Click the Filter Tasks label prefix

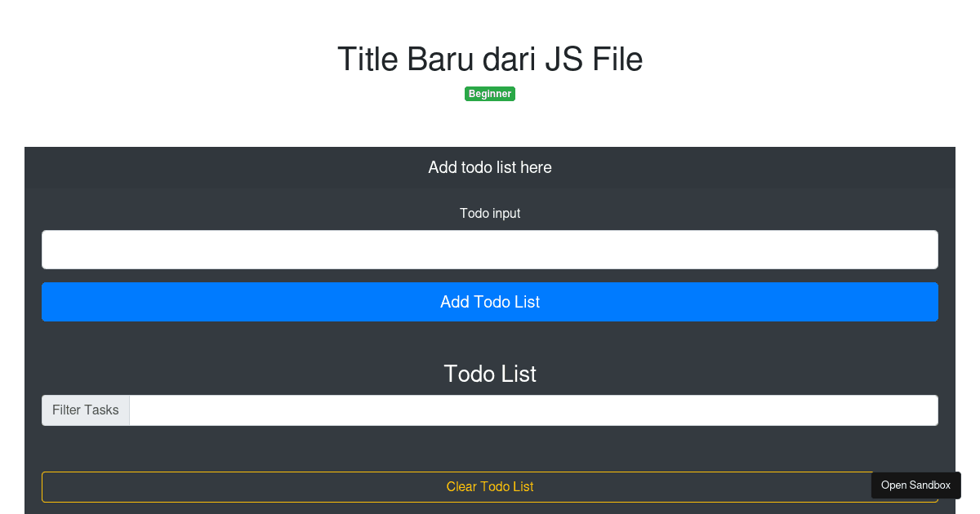(85, 410)
